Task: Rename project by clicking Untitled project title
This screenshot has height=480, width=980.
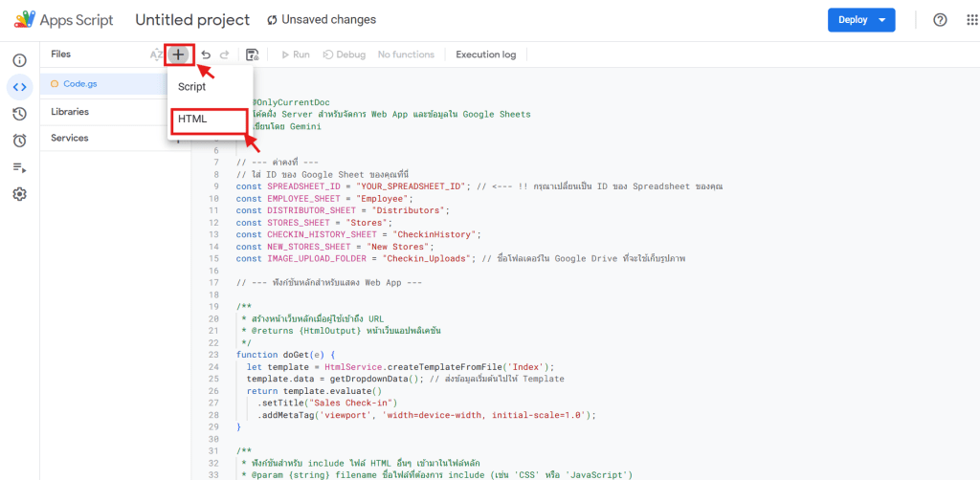Action: point(192,20)
